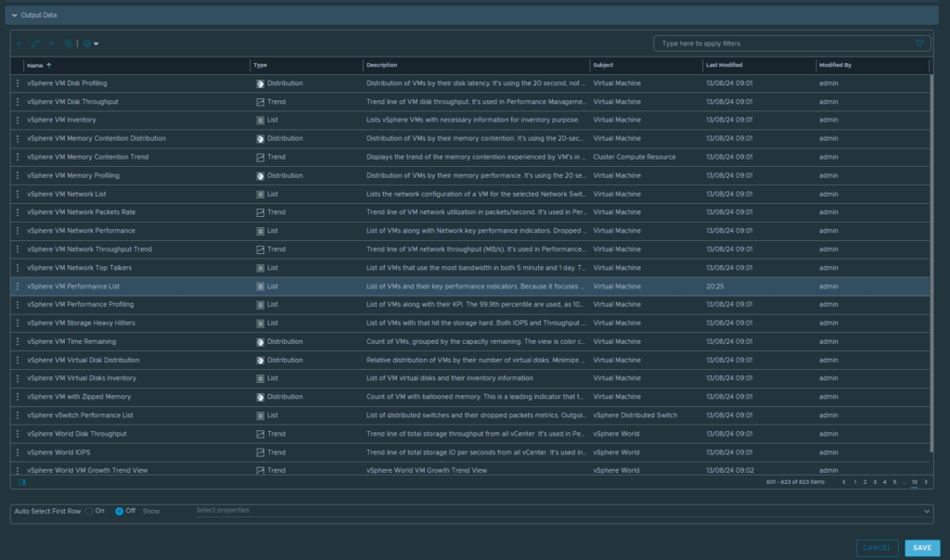Go to the previous page arrow

pos(844,482)
